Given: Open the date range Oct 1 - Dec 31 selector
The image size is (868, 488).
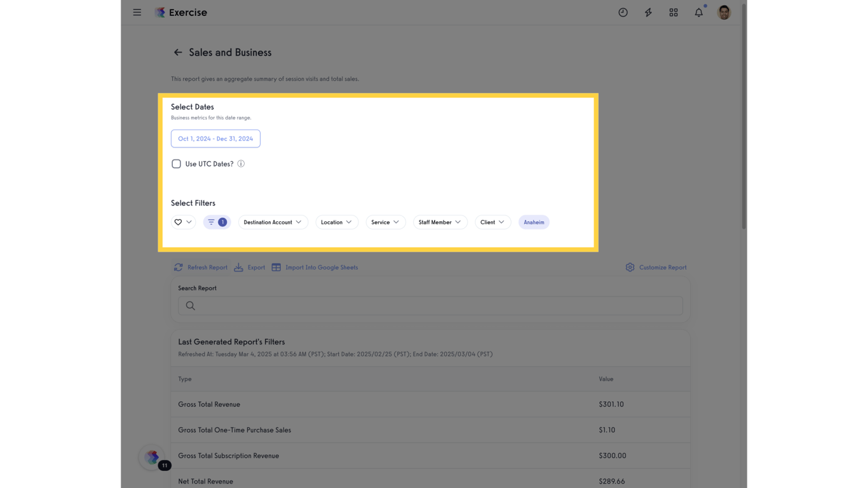Looking at the screenshot, I should pos(215,138).
